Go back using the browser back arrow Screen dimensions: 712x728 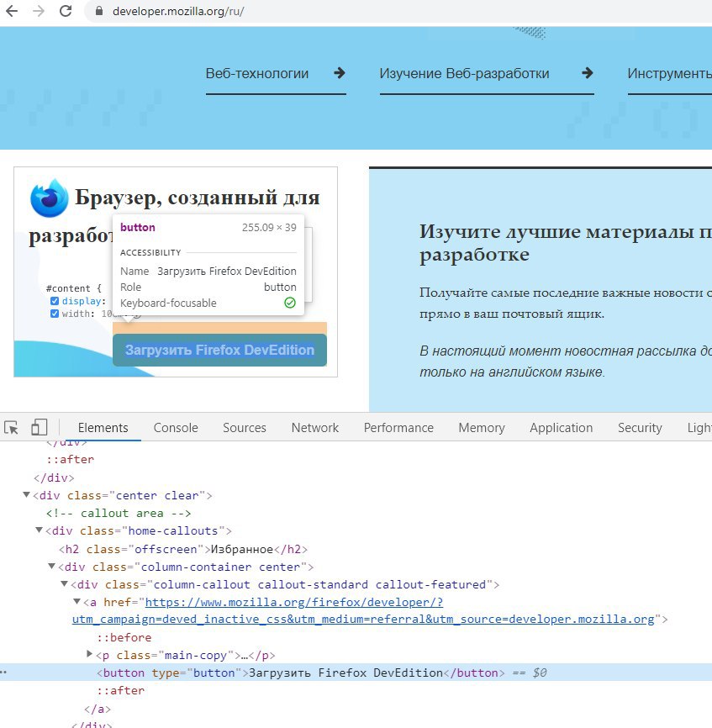12,11
